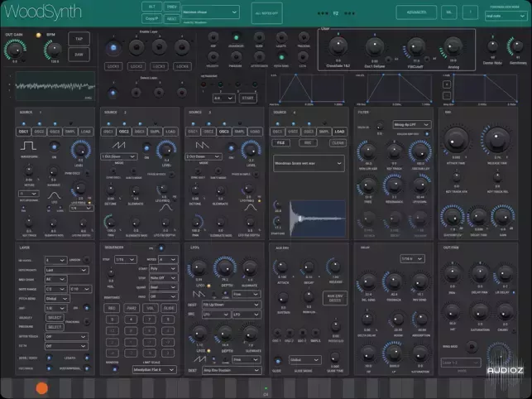Click the Source 3 LFO sine shape icon
The height and width of the screenshot is (399, 532).
click(x=251, y=208)
